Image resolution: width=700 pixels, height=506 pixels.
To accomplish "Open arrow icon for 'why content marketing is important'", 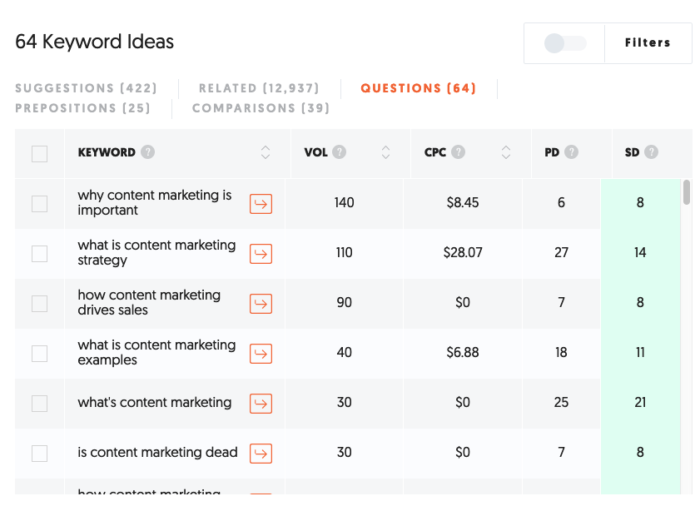I will [261, 204].
